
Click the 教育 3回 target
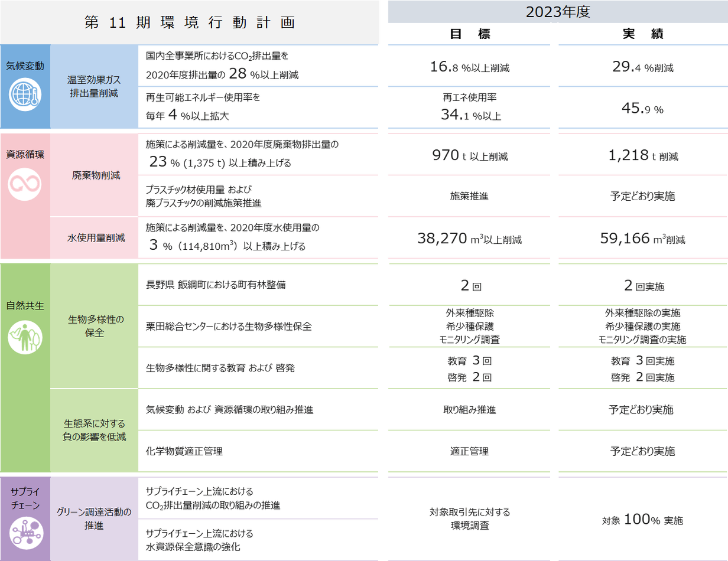point(470,360)
